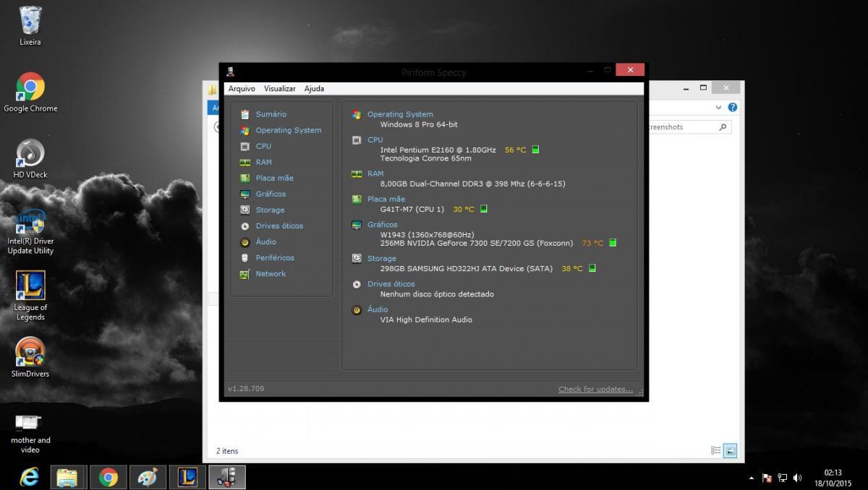Image resolution: width=868 pixels, height=490 pixels.
Task: Click the Áudio heading in summary panel
Action: 378,309
